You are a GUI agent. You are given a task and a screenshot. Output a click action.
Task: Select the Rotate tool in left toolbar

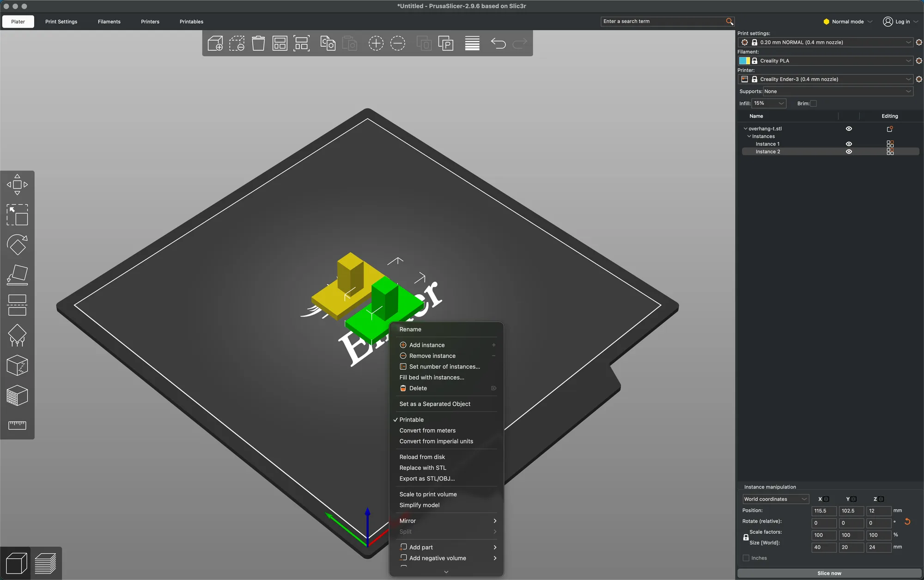point(17,245)
